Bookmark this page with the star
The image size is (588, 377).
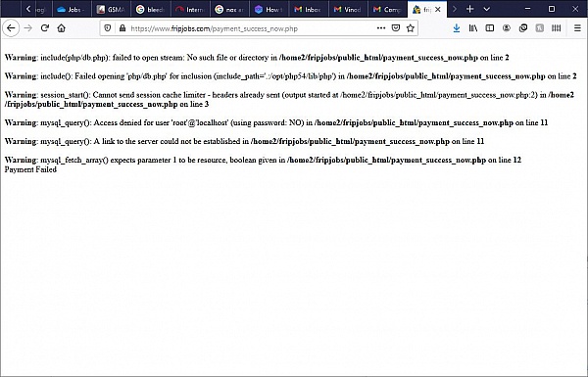click(x=411, y=28)
